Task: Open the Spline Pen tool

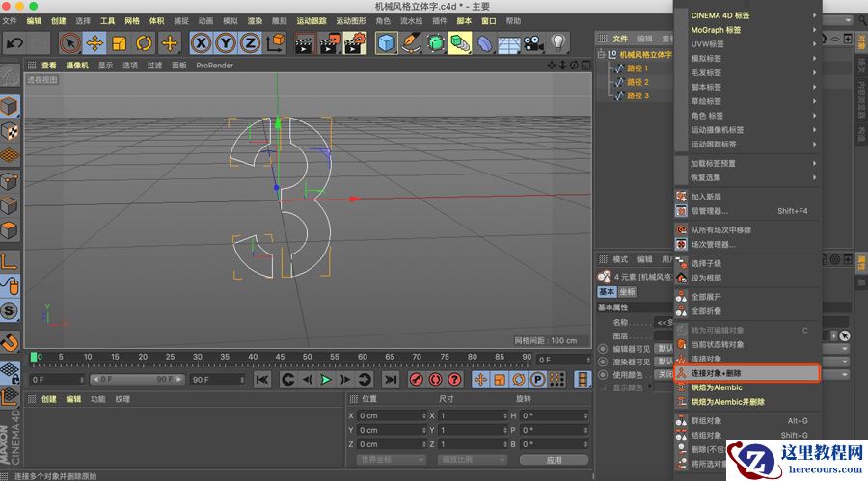Action: pos(411,43)
